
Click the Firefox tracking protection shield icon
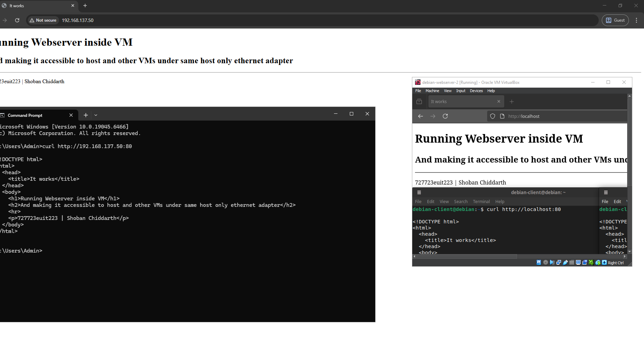493,116
